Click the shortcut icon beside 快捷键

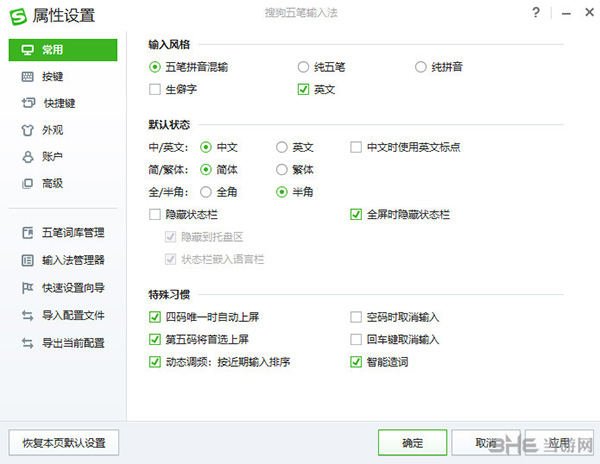(28, 103)
